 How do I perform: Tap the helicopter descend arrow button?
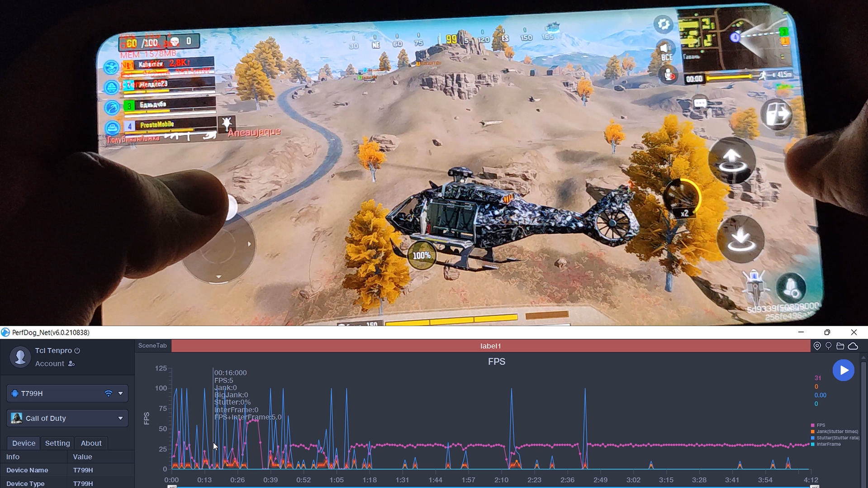[x=740, y=239]
